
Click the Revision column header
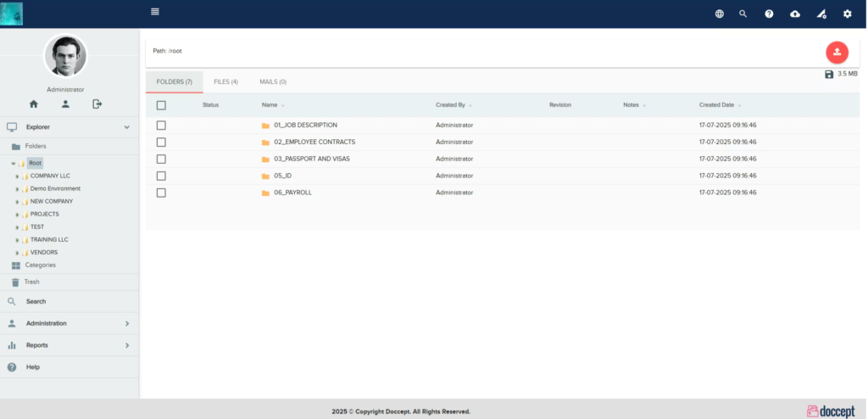tap(560, 105)
